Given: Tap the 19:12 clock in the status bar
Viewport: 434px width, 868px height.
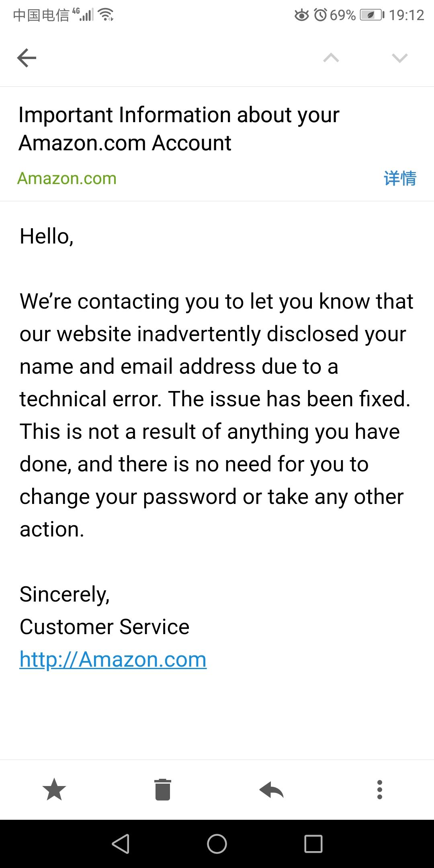Looking at the screenshot, I should point(407,15).
